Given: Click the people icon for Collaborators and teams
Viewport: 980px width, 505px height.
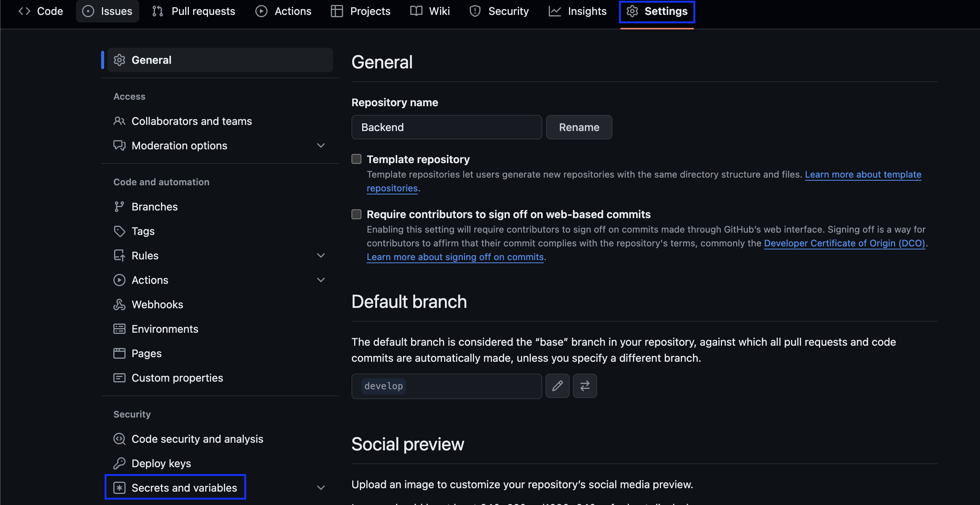Looking at the screenshot, I should click(x=119, y=121).
